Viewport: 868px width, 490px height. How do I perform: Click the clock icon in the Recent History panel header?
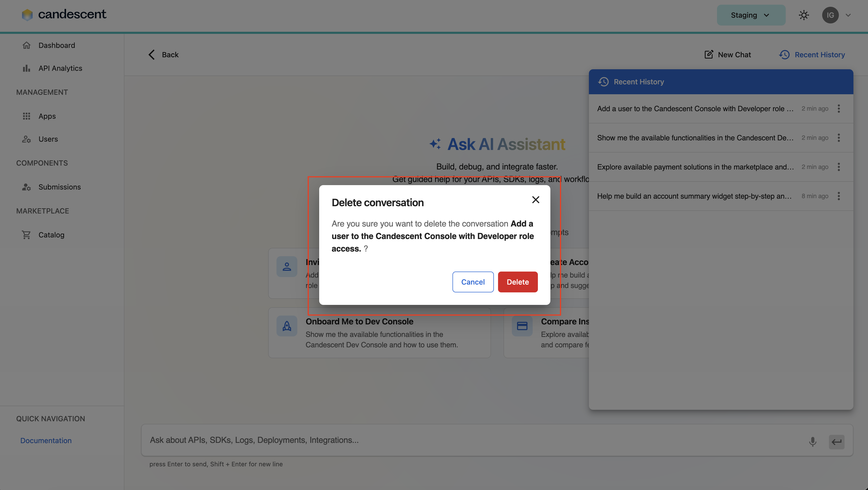603,81
